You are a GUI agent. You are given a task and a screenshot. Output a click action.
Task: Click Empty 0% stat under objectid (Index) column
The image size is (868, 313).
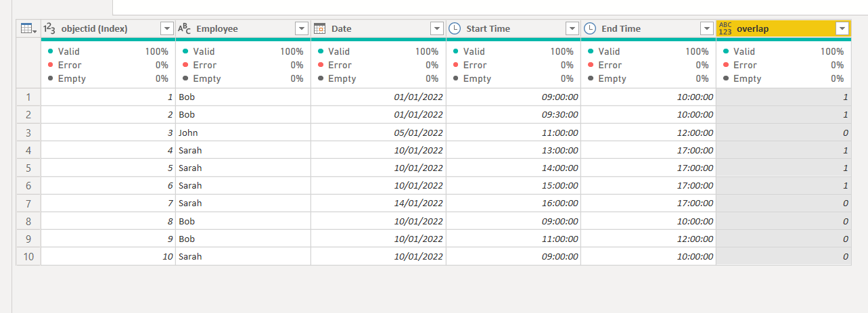pos(108,78)
